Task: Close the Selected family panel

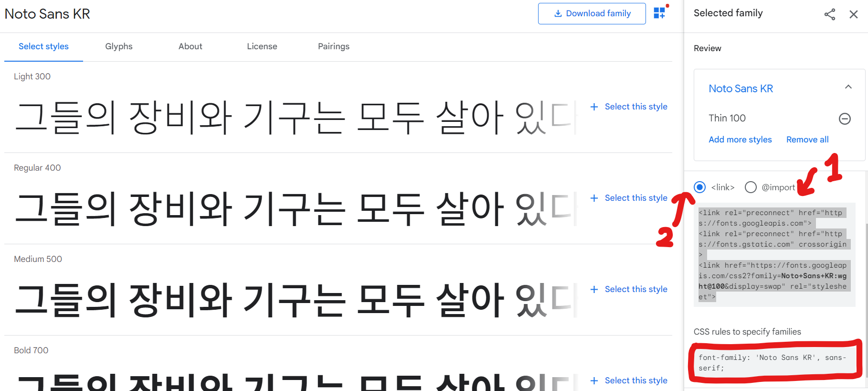Action: click(x=854, y=14)
